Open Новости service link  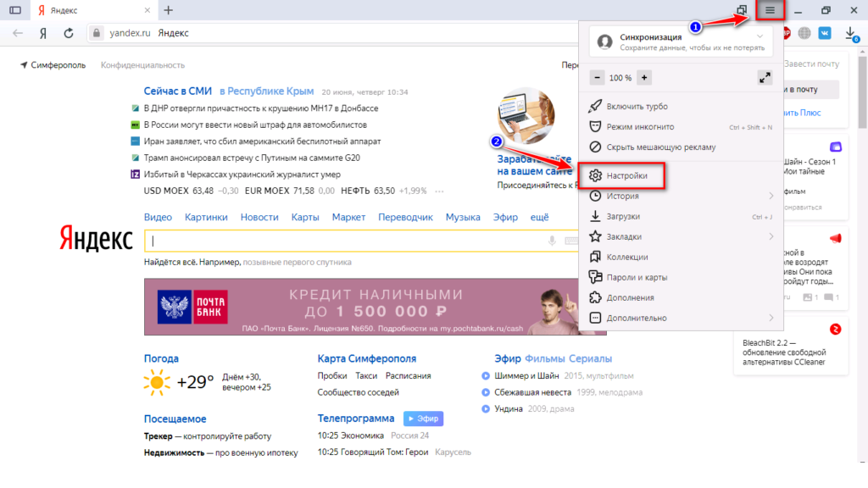click(259, 218)
